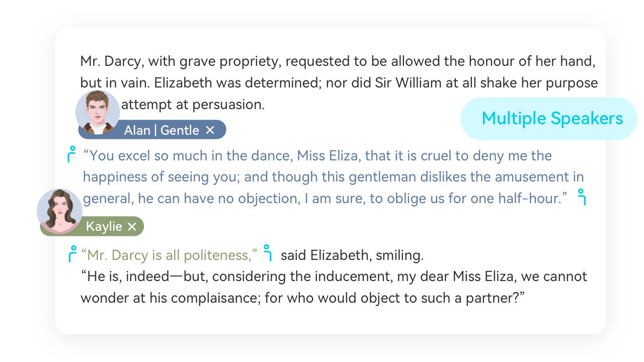The image size is (644, 362).
Task: Click the start handle before green "Mr. Darcy"
Action: pyautogui.click(x=72, y=253)
